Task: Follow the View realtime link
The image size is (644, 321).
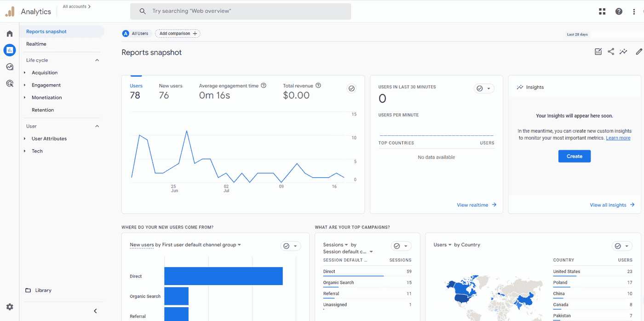Action: [x=477, y=205]
